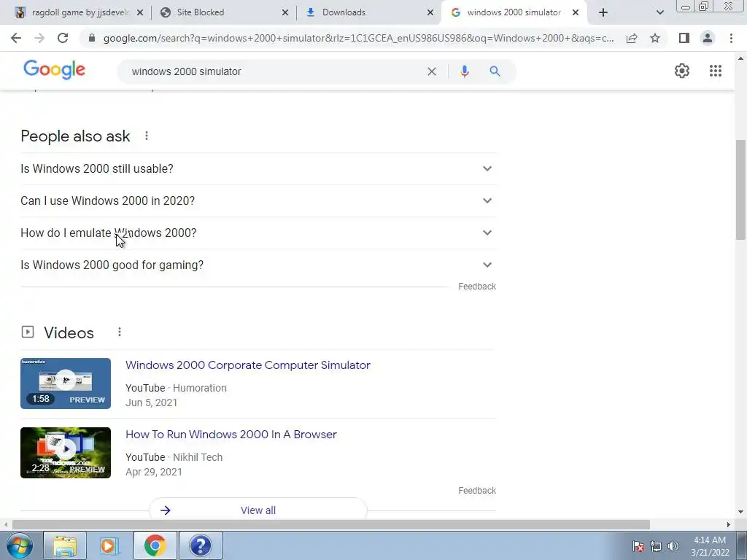Viewport: 747px width, 560px height.
Task: Reload the current page
Action: point(63,38)
